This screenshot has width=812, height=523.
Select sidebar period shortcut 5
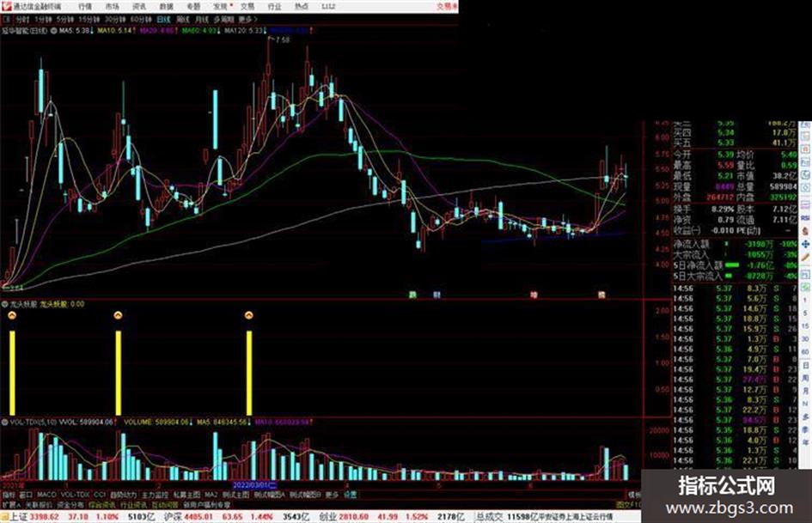pyautogui.click(x=805, y=313)
